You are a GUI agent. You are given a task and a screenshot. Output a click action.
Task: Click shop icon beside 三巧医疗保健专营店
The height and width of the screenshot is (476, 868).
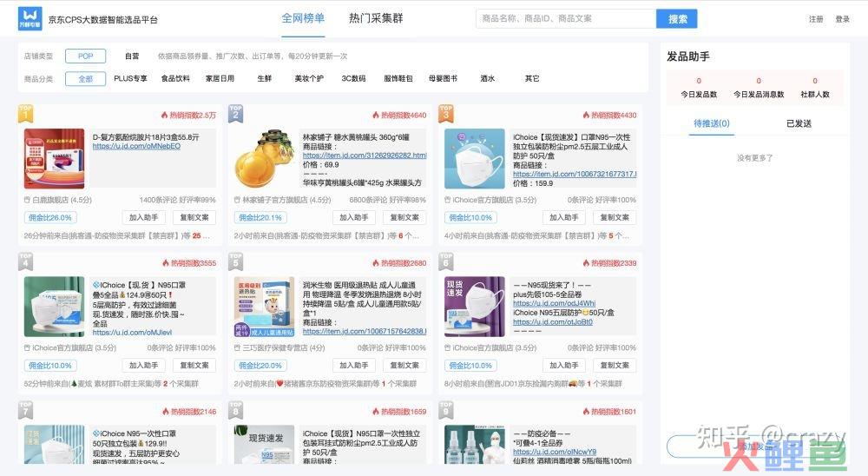(237, 348)
